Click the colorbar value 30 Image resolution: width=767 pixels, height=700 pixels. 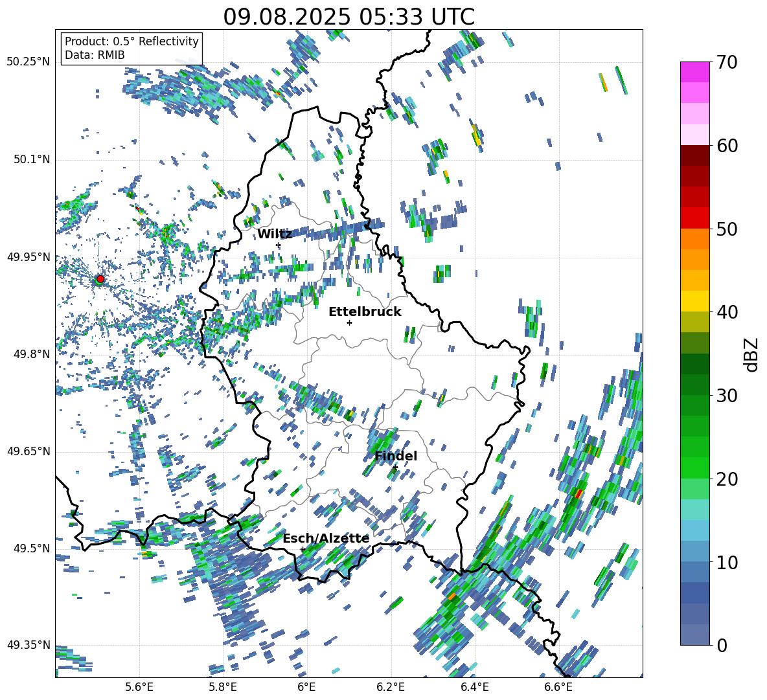click(x=727, y=396)
